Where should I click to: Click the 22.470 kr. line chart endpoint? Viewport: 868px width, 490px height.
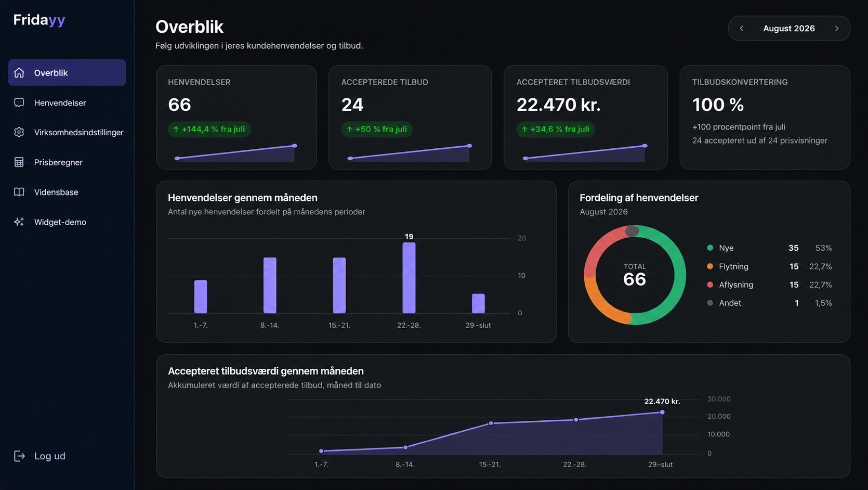[x=662, y=412]
